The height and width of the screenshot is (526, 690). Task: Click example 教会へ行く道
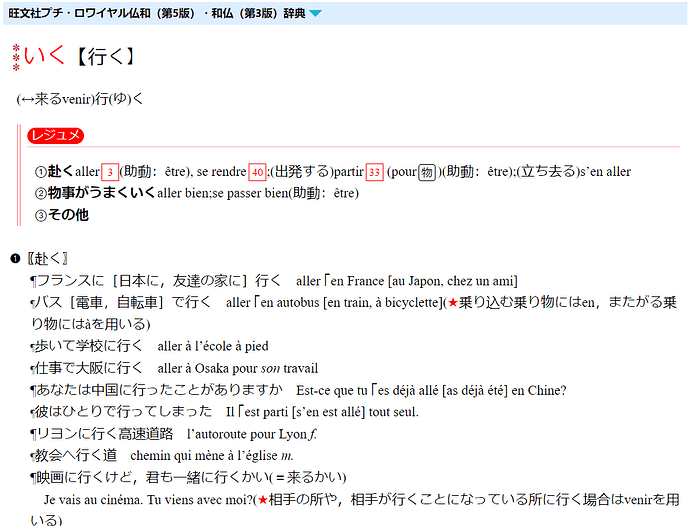click(76, 455)
